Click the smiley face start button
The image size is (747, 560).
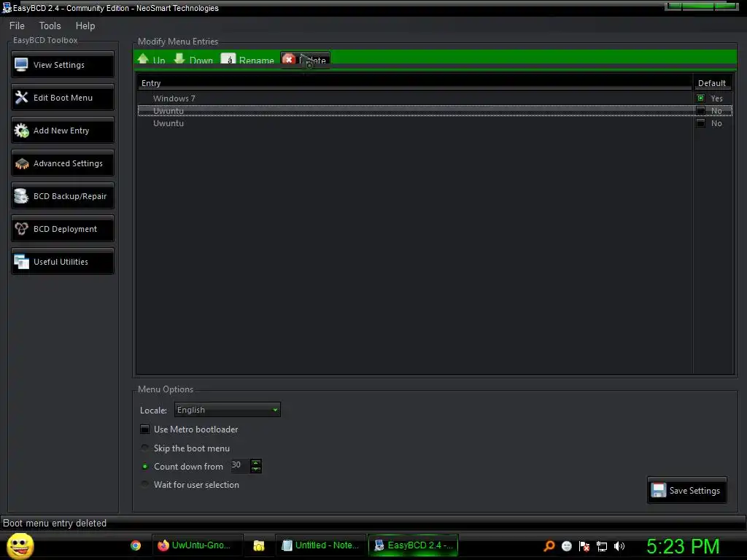(20, 546)
